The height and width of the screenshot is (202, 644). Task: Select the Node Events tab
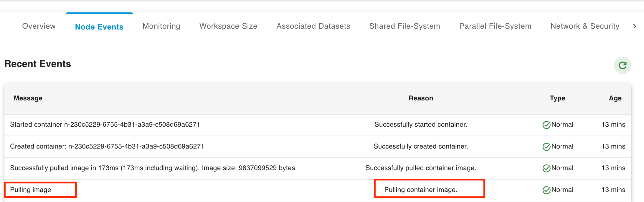[x=99, y=27]
